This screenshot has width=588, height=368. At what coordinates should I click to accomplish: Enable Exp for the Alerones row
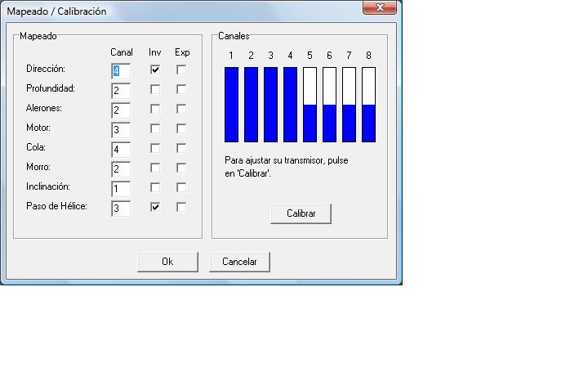tap(181, 109)
